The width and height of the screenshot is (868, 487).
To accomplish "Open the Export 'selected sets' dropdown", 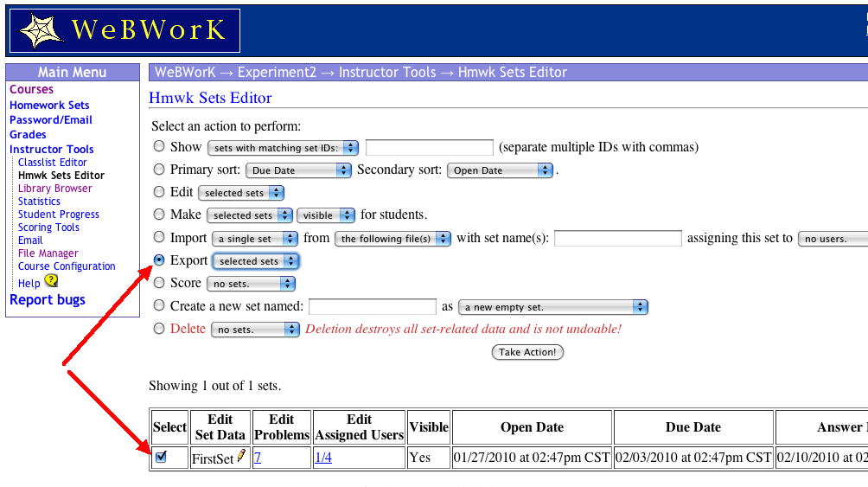I will (256, 261).
